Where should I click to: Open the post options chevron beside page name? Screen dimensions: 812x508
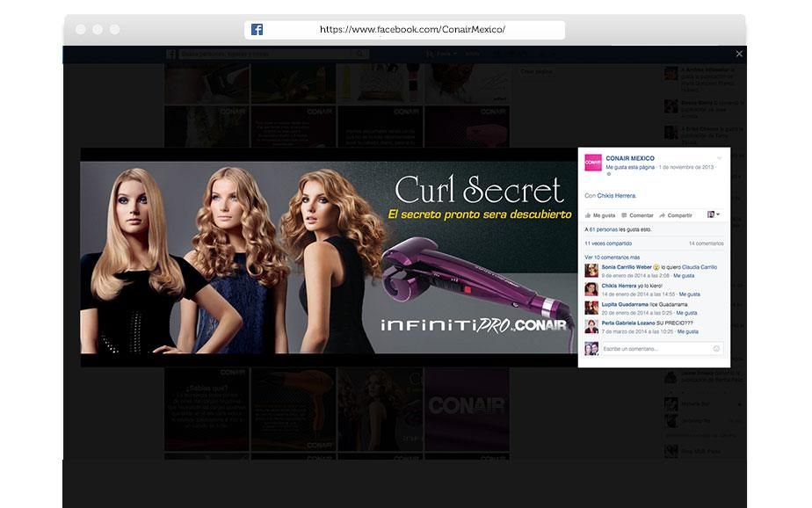click(720, 158)
